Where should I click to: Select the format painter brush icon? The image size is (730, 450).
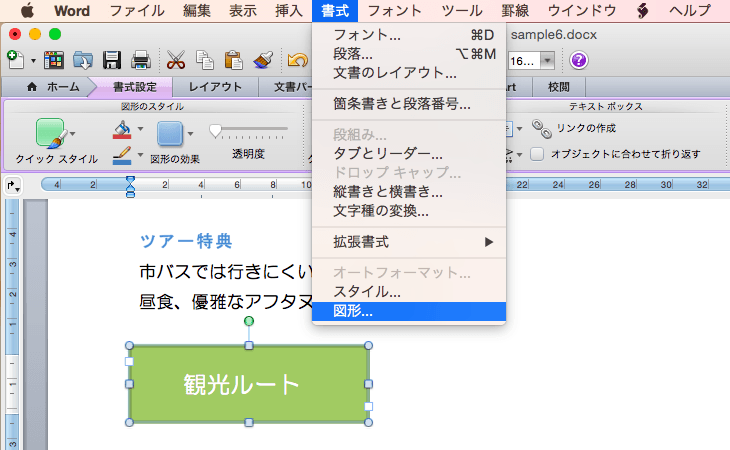pos(263,60)
